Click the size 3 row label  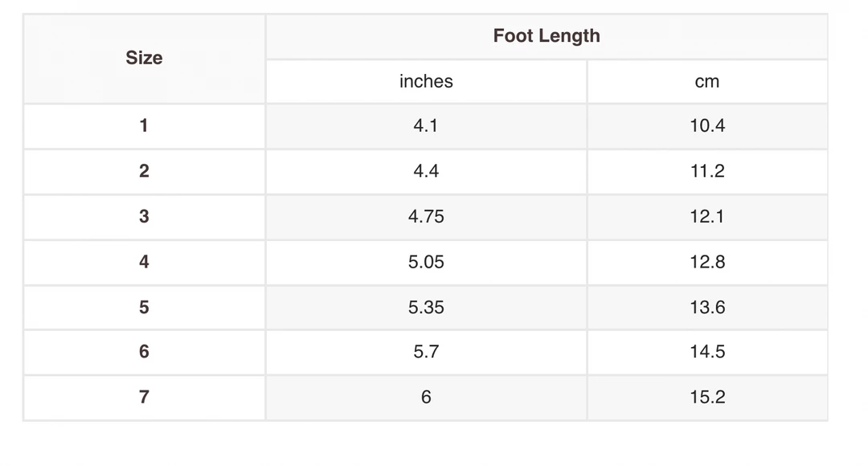coord(144,216)
